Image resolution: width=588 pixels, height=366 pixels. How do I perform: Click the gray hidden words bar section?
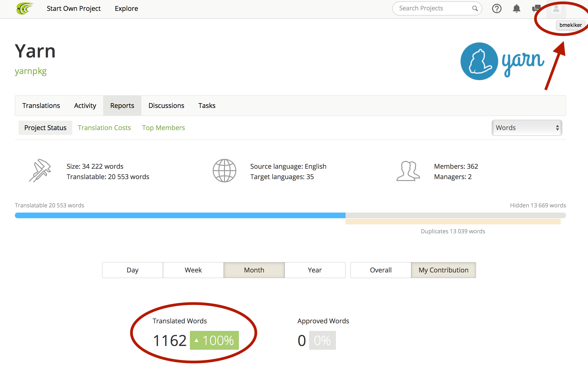point(456,215)
